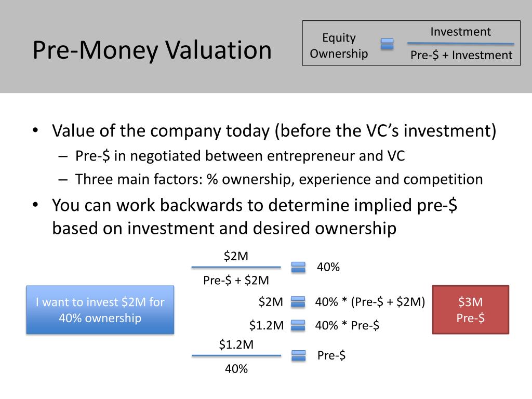Viewport: 532px width, 399px height.
Task: Click the fraction line under the '$1.2M' numerator
Action: [236, 355]
